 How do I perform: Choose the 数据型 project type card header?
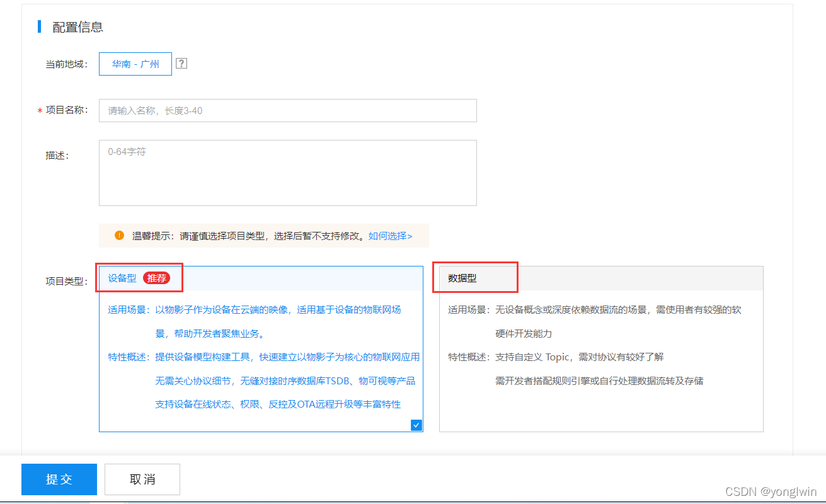(601, 278)
